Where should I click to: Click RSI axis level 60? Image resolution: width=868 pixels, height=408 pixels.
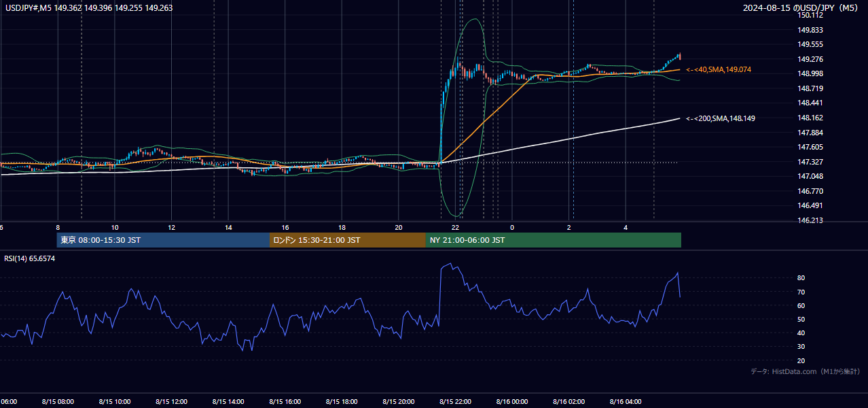(x=801, y=305)
